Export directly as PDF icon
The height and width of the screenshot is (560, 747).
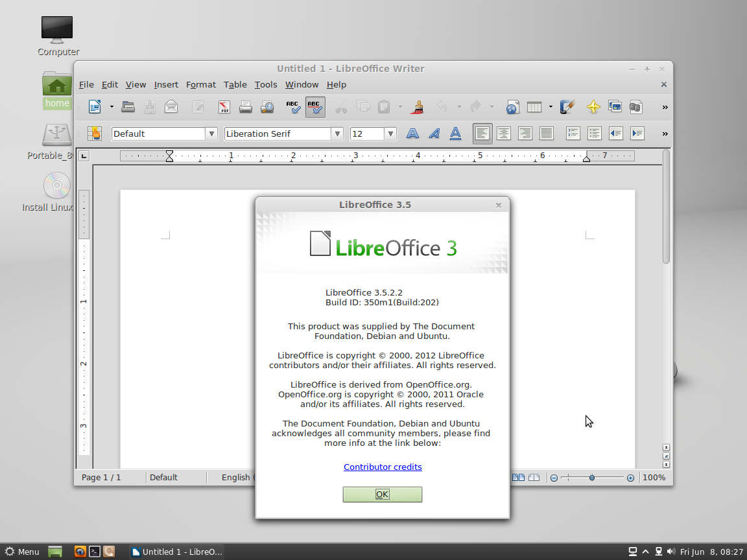point(224,107)
